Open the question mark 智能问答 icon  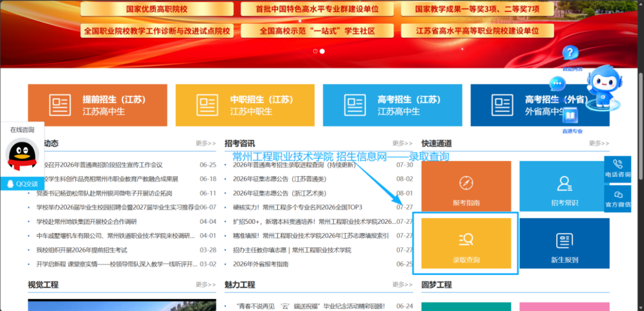click(x=570, y=53)
